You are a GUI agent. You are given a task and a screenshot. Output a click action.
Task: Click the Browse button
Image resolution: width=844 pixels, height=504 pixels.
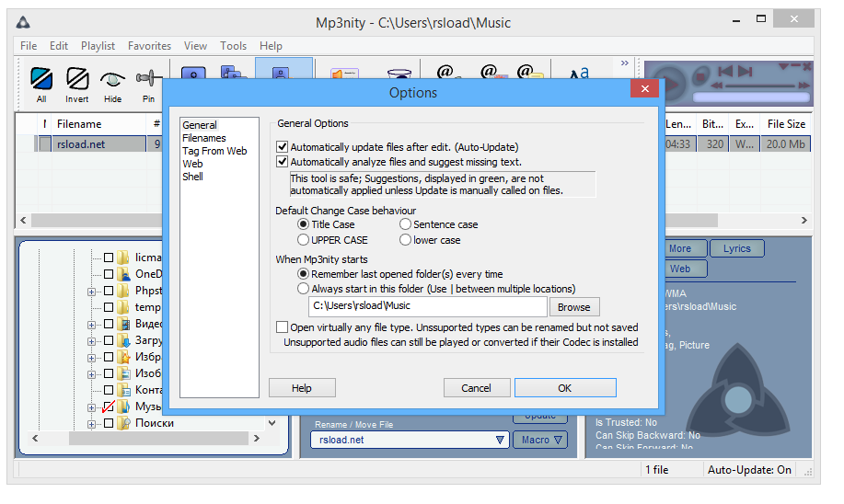pos(573,307)
